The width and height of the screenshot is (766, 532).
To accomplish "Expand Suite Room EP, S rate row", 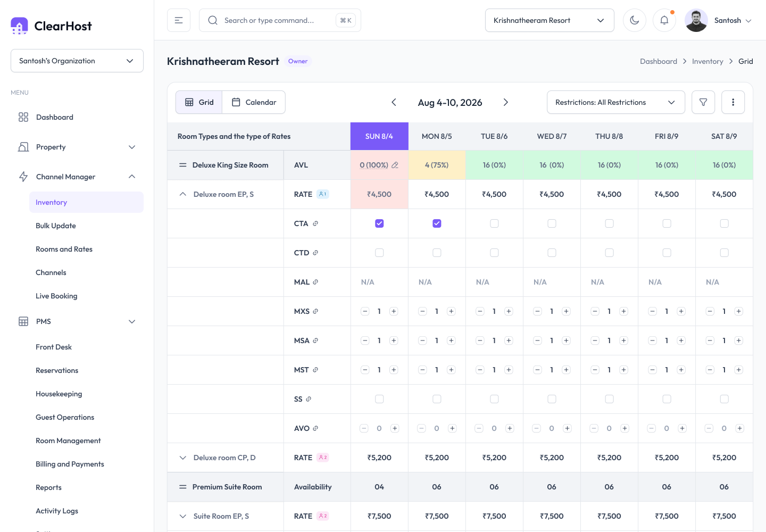I will coord(183,516).
